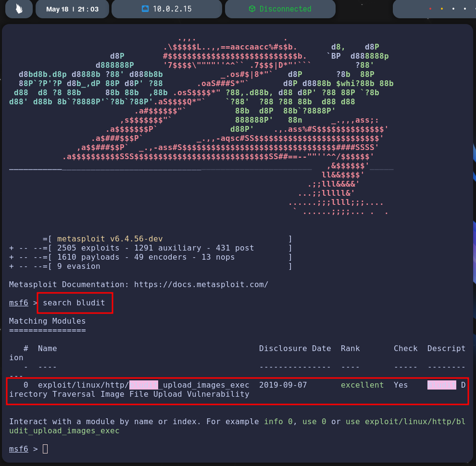Click the 'search bludit' command text
476x466 pixels.
pyautogui.click(x=74, y=302)
